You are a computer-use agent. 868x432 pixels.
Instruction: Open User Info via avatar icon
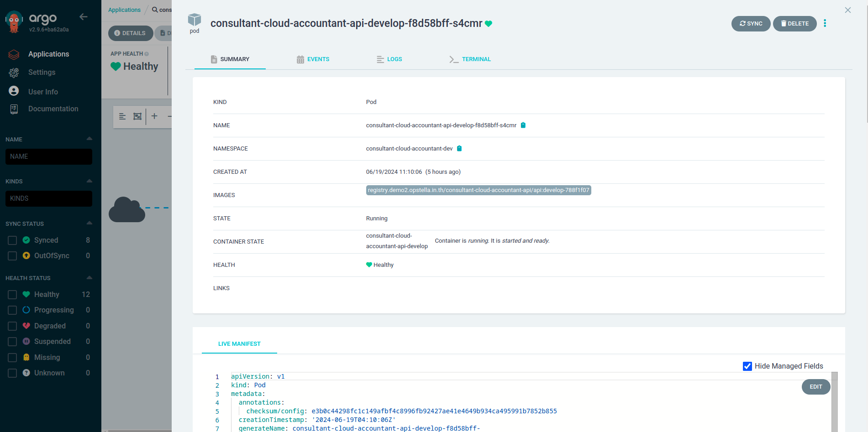[14, 91]
